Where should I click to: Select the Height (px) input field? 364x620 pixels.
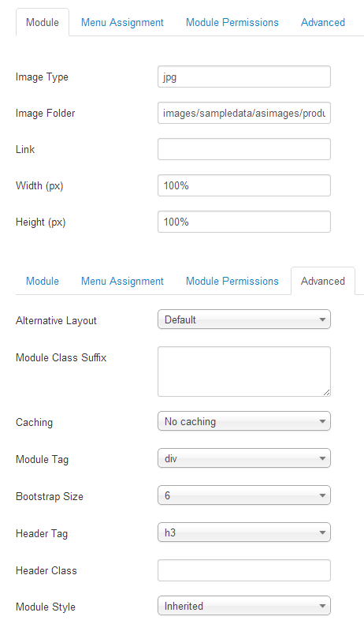pos(244,222)
